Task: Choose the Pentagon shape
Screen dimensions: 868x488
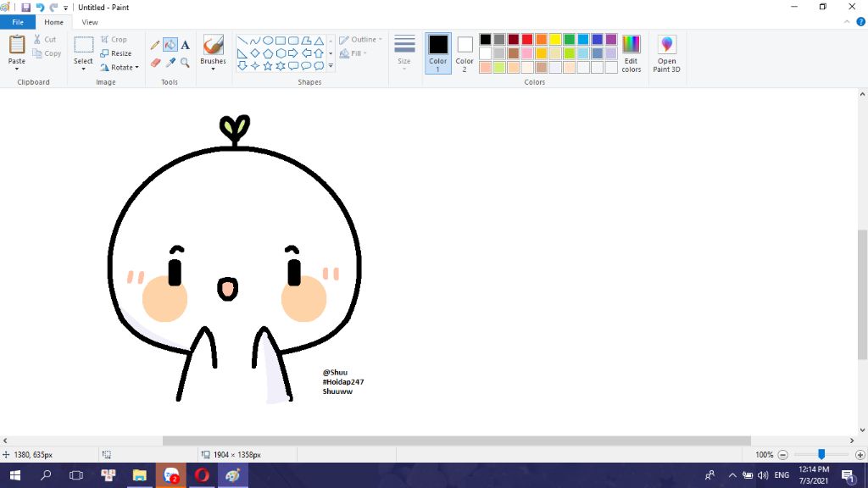Action: tap(267, 53)
